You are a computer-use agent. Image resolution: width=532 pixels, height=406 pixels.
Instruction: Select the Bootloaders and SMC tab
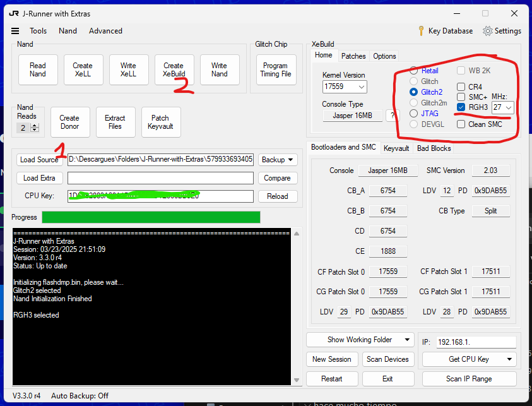[343, 147]
